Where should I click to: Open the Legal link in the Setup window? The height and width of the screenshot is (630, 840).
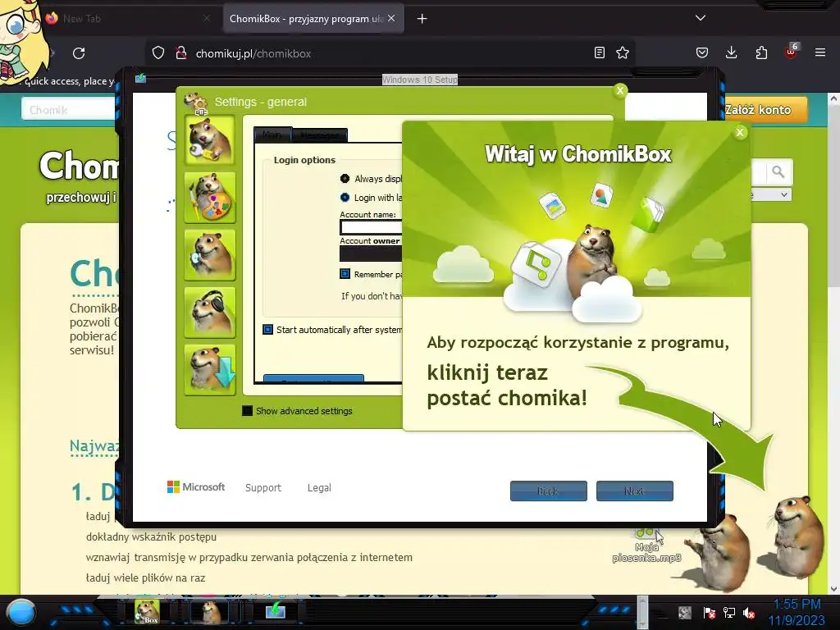click(319, 487)
